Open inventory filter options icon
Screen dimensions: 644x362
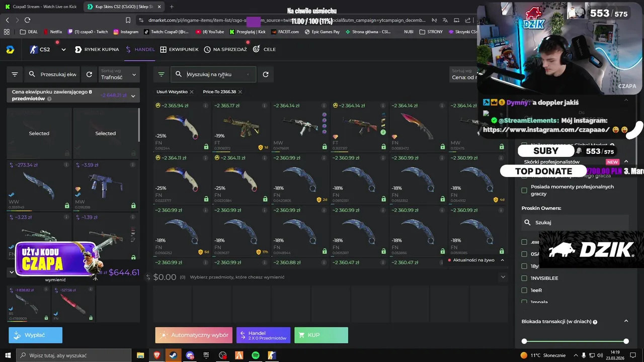15,74
